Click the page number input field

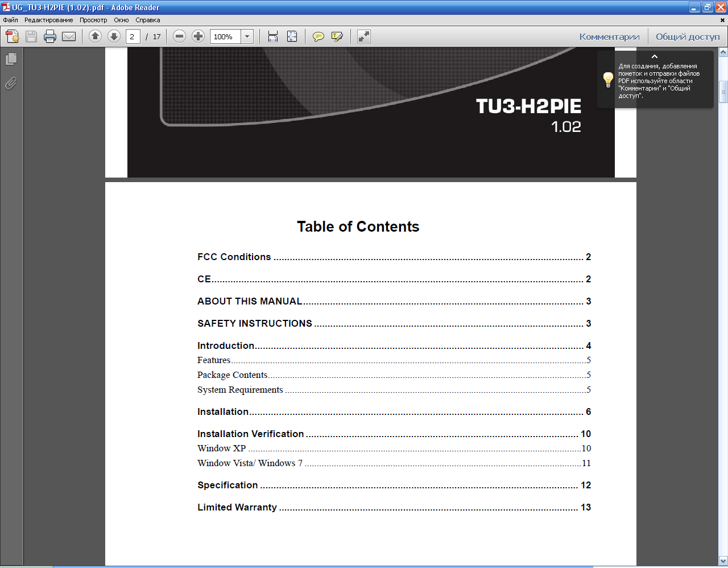pos(133,37)
